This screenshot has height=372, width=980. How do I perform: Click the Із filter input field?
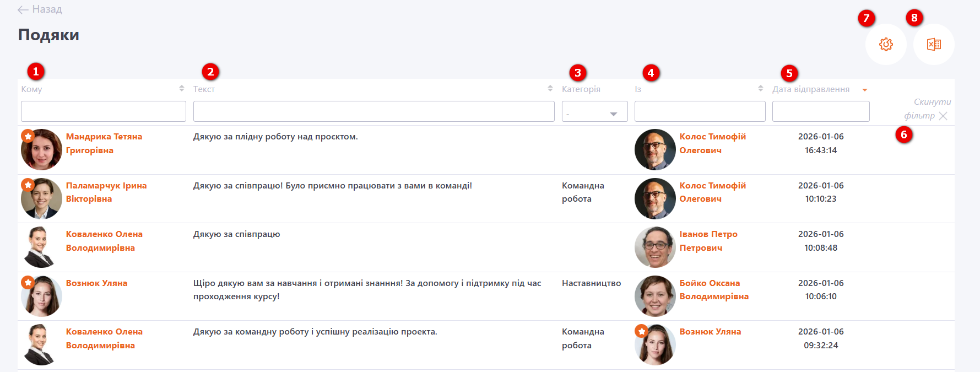pos(700,111)
